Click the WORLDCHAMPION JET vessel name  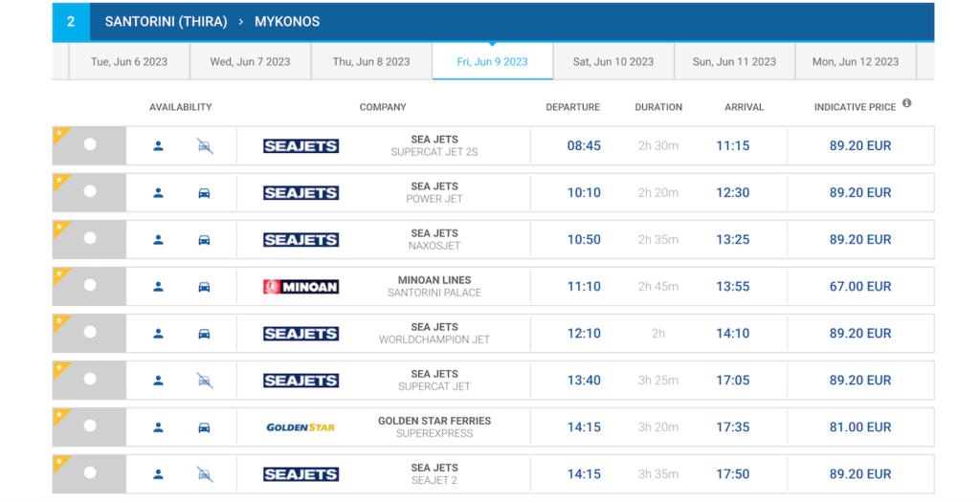click(434, 339)
